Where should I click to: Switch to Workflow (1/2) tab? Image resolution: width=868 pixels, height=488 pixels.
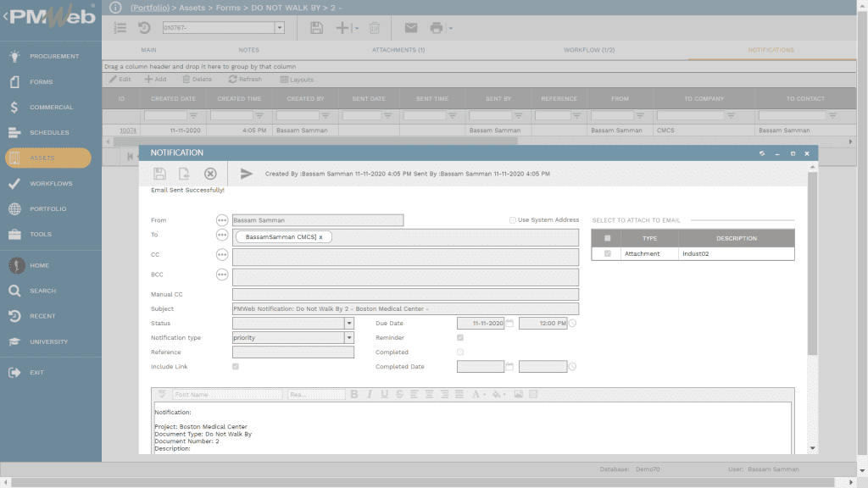[589, 50]
